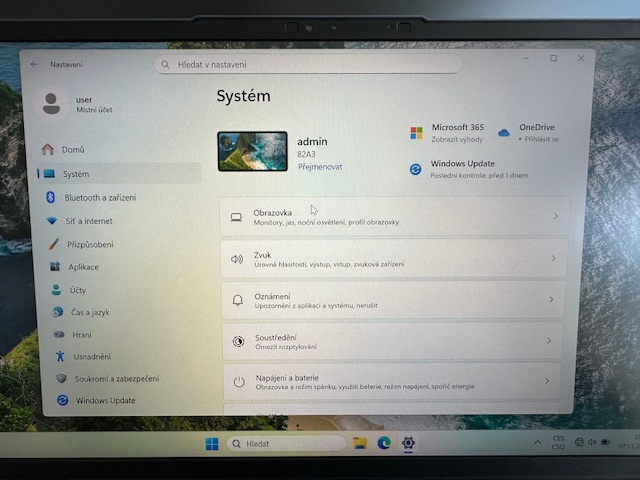Image resolution: width=640 pixels, height=480 pixels.
Task: Click the taskbar Hledat search box
Action: [286, 443]
